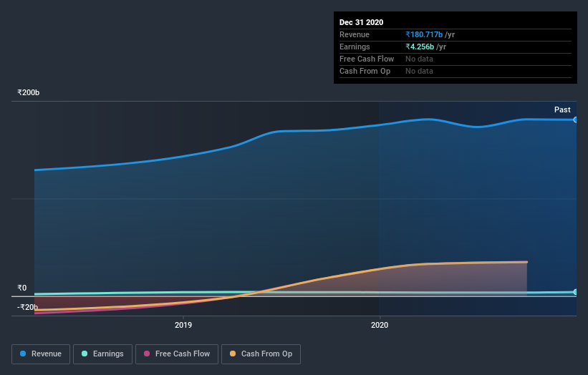Click the Earnings endpoint marker at chart right edge
This screenshot has height=375, width=588.
[575, 292]
